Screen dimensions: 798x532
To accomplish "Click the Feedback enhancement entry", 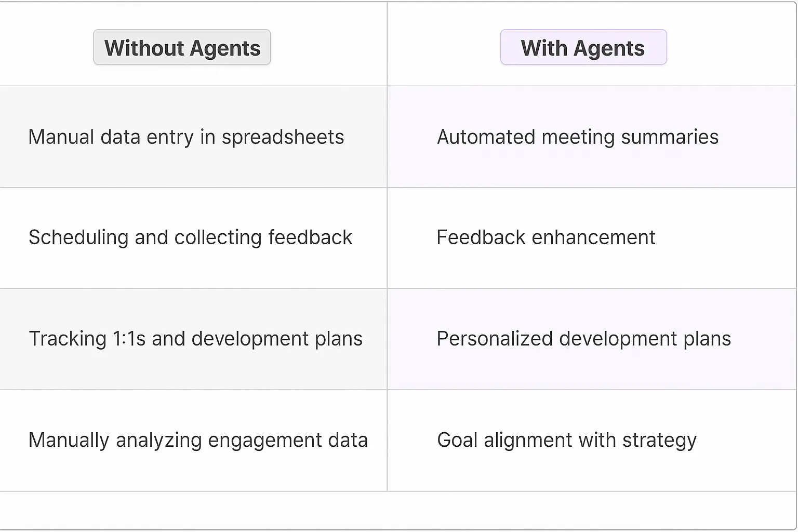I will pos(546,237).
